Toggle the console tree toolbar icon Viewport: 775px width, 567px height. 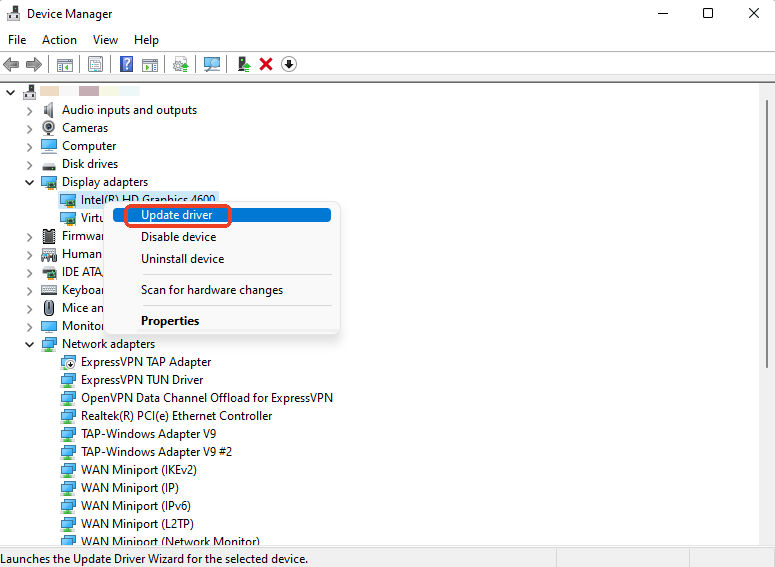point(65,64)
